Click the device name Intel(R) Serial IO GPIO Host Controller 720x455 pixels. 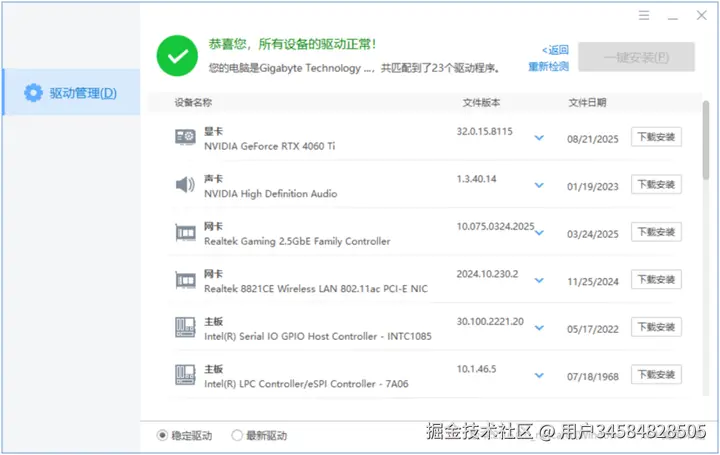pos(318,337)
